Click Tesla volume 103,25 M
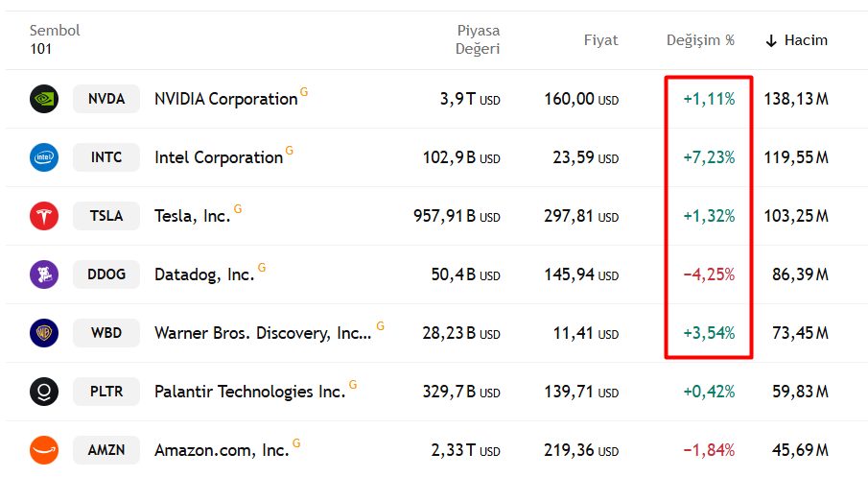The height and width of the screenshot is (477, 868). pyautogui.click(x=796, y=216)
